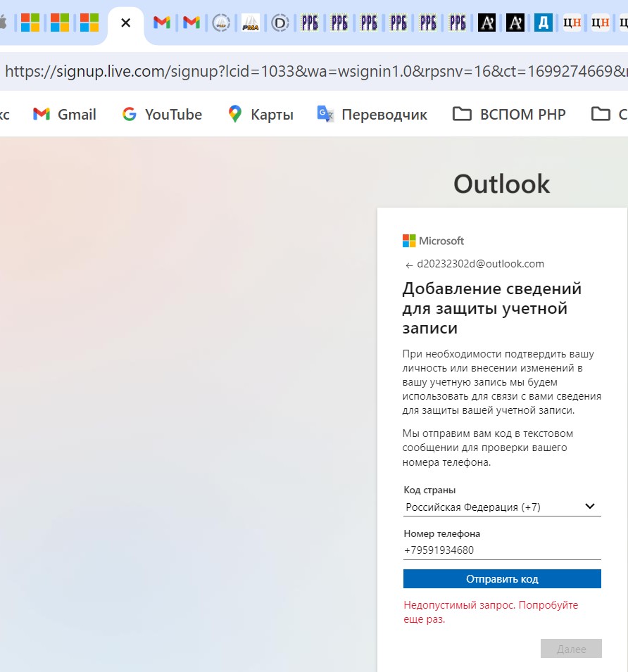The image size is (628, 672).
Task: Go back using arrow beside the email address
Action: pyautogui.click(x=409, y=265)
